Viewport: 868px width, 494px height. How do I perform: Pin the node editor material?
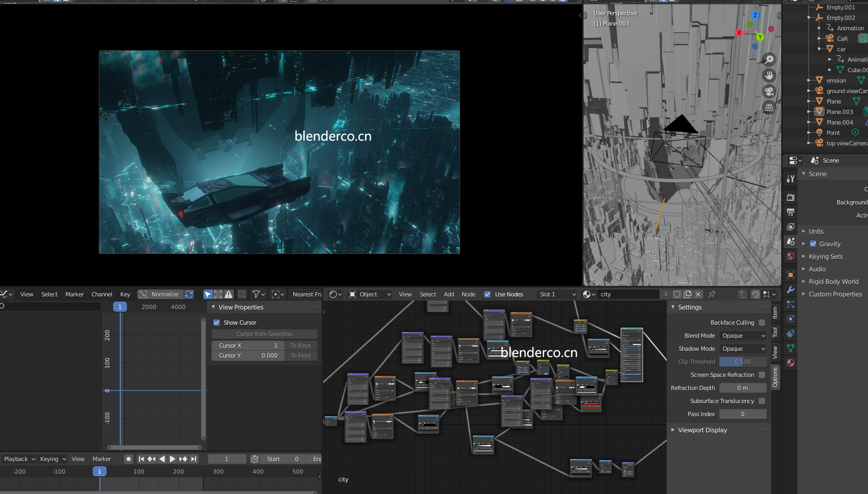[712, 294]
